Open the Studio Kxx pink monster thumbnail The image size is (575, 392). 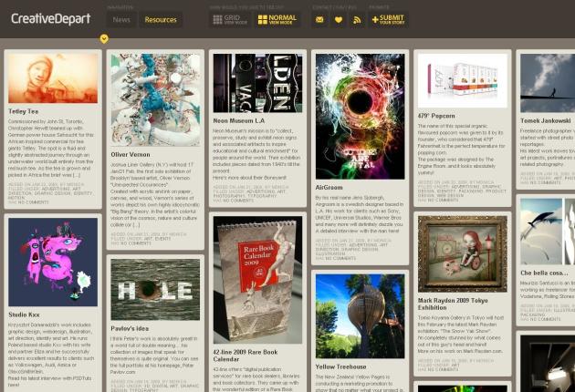pos(53,262)
